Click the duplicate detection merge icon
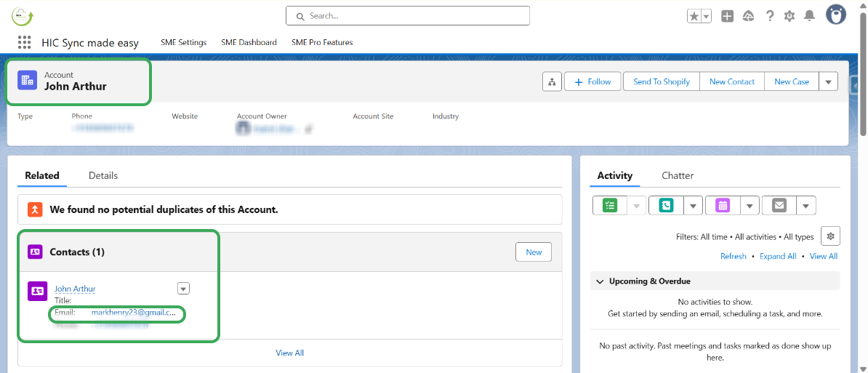The height and width of the screenshot is (373, 868). tap(35, 209)
